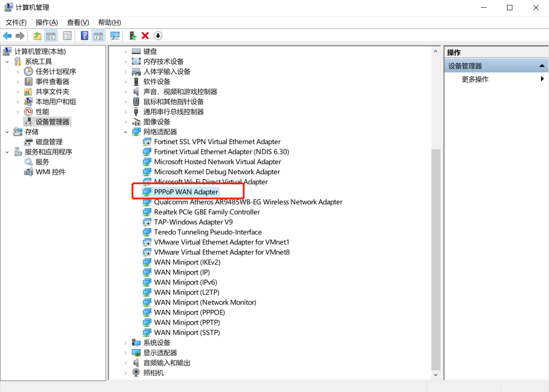The image size is (549, 392).
Task: Click the blue Help question mark icon
Action: click(x=84, y=36)
